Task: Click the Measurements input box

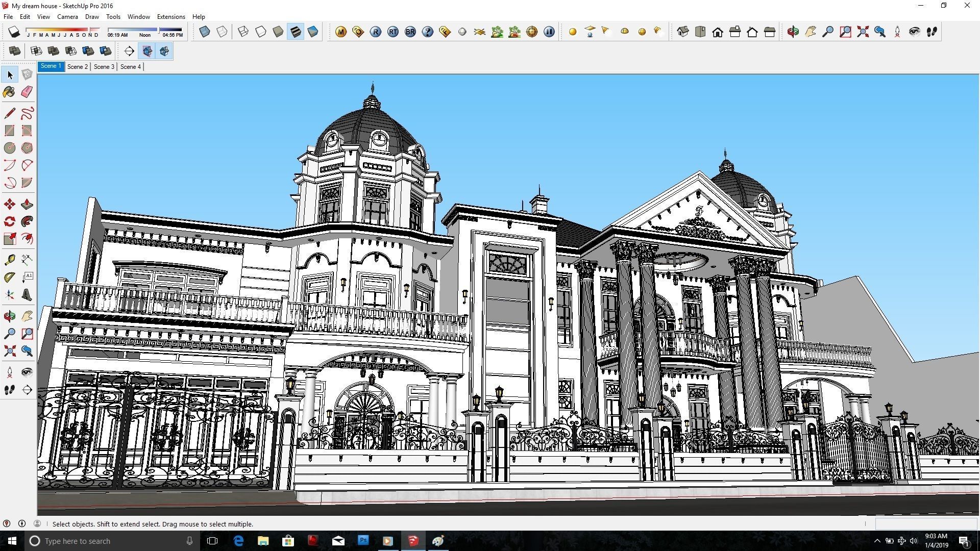Action: (x=926, y=524)
